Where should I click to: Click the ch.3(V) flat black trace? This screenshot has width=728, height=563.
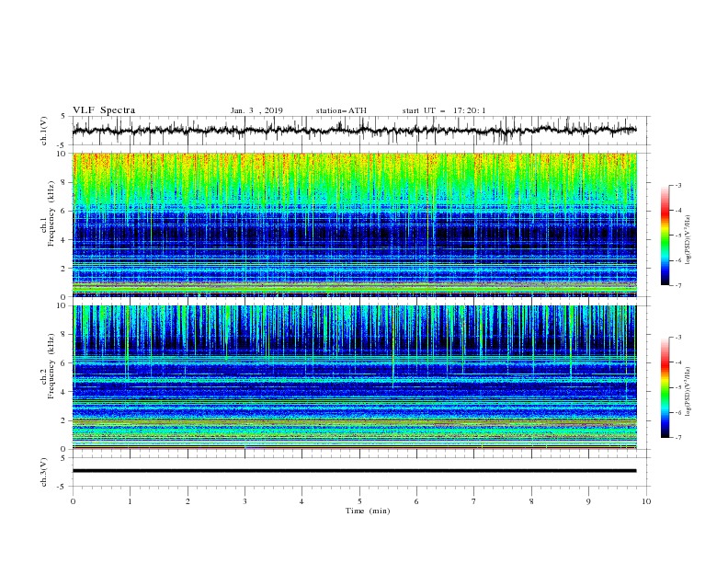click(x=354, y=471)
